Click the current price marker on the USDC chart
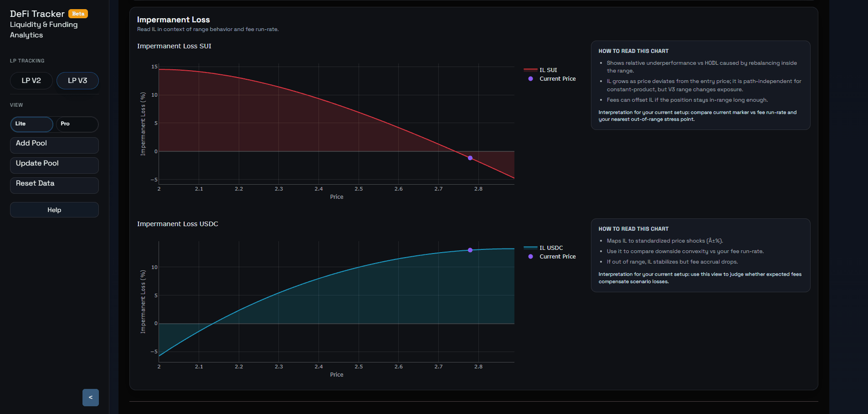868x414 pixels. click(470, 250)
